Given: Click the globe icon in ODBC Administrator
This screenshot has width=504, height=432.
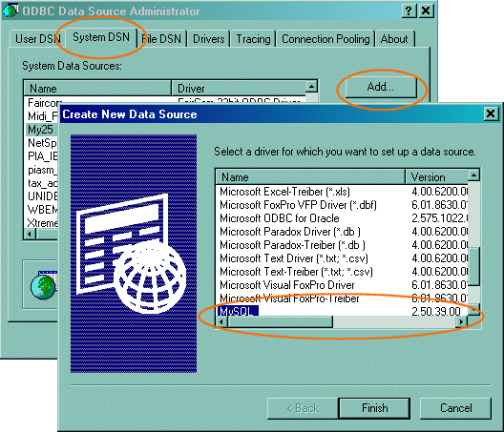Looking at the screenshot, I should (44, 285).
